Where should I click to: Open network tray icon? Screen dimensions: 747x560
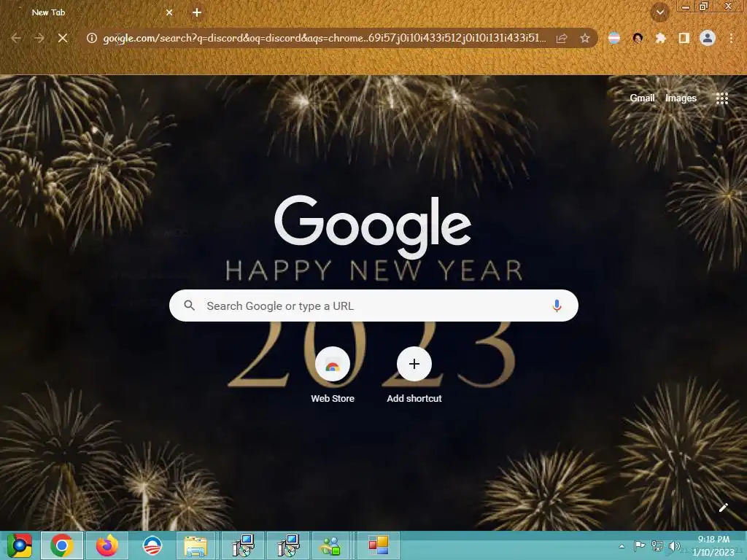click(x=657, y=546)
